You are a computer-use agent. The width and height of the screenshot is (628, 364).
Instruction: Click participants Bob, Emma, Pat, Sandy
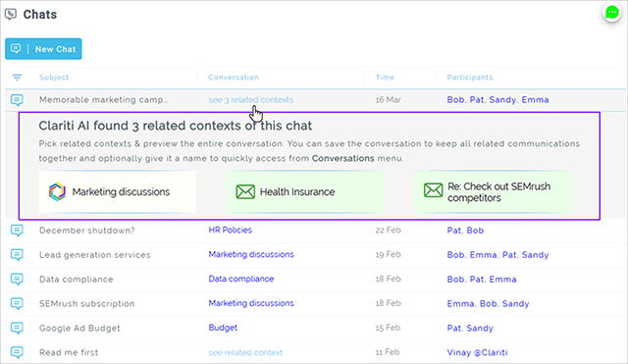click(497, 255)
